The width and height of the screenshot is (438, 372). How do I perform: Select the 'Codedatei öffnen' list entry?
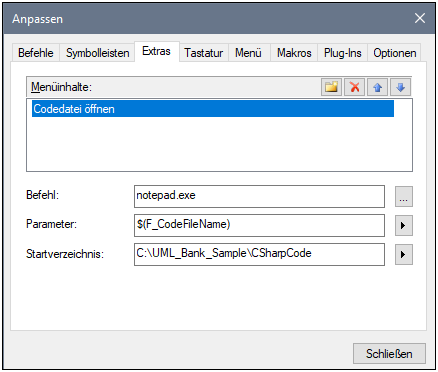click(213, 109)
